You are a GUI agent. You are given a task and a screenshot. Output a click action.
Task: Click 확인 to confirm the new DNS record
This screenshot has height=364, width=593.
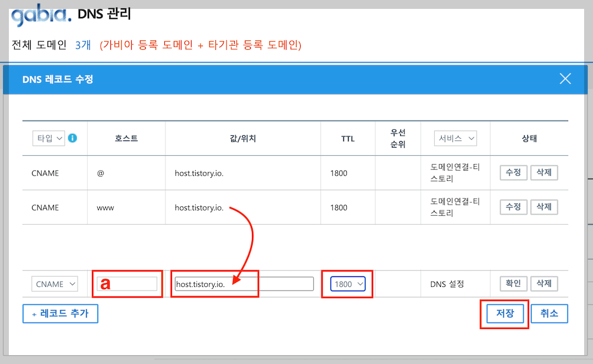[x=512, y=283]
